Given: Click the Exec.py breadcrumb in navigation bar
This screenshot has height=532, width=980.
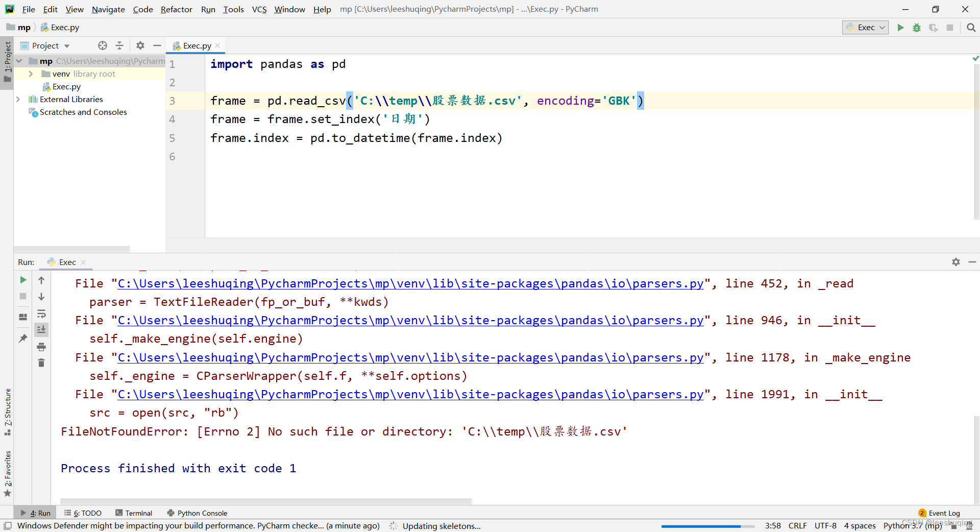Looking at the screenshot, I should tap(60, 28).
